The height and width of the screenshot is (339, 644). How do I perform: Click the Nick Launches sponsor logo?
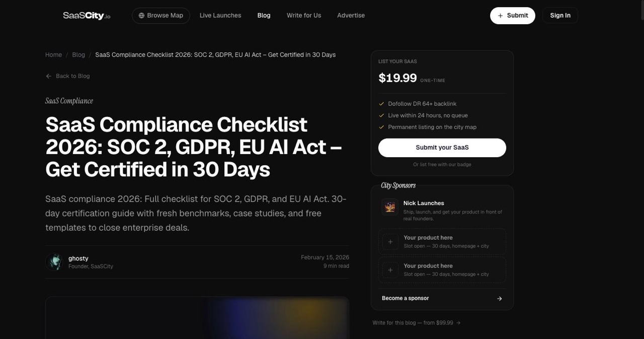click(390, 207)
